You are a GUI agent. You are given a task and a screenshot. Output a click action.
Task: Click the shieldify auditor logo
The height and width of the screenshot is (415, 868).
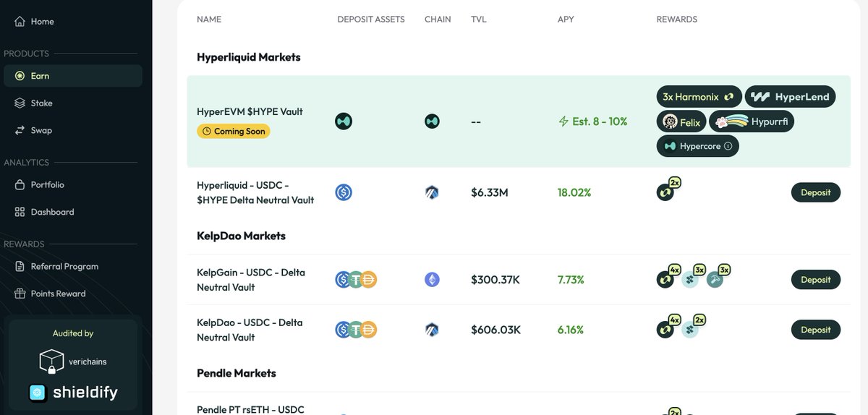tap(72, 393)
